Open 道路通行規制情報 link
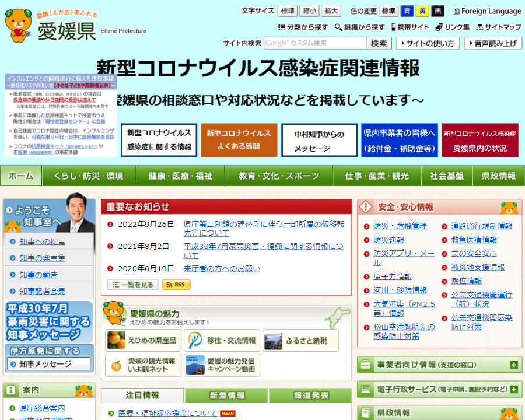Screen dimensions: 525x420 tap(481, 226)
